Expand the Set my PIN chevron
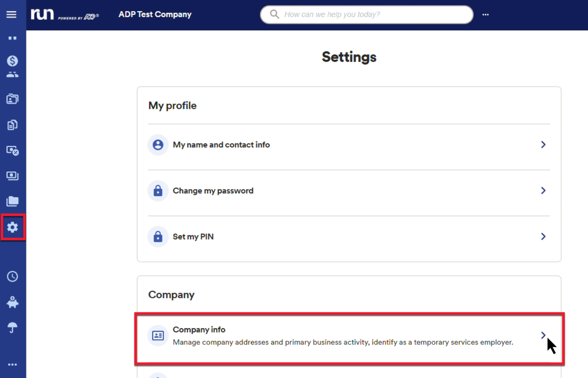This screenshot has width=588, height=378. (x=543, y=237)
